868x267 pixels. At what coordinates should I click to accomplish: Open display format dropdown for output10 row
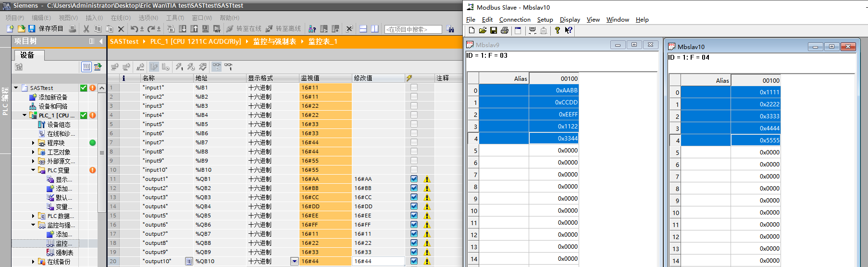pyautogui.click(x=295, y=261)
